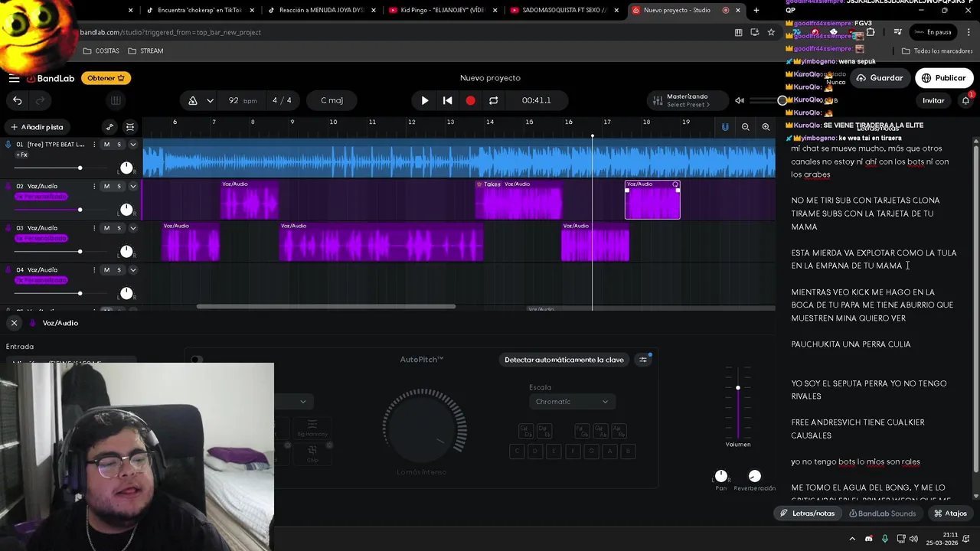The image size is (980, 551).
Task: Add effects with the +Fx button on track 01
Action: coord(21,155)
